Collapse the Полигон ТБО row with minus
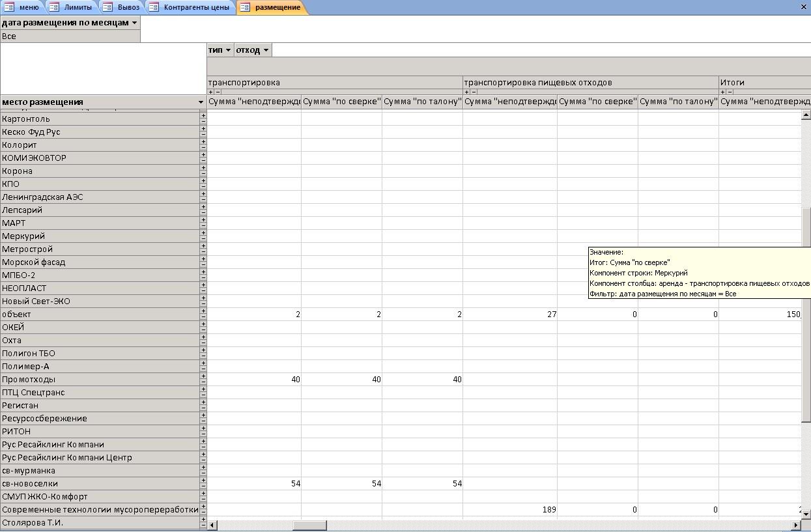The image size is (811, 532). [203, 356]
